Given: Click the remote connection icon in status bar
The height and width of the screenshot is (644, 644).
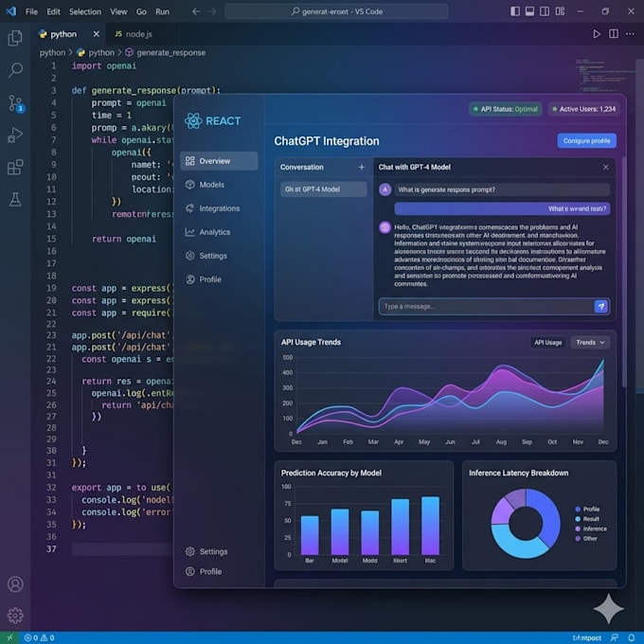Looking at the screenshot, I should point(9,637).
